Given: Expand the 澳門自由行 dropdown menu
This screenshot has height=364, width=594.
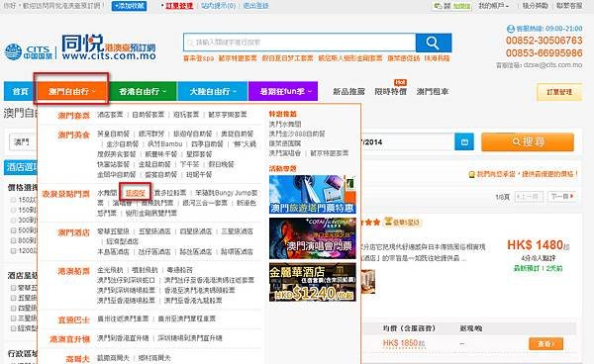Looking at the screenshot, I should 71,92.
